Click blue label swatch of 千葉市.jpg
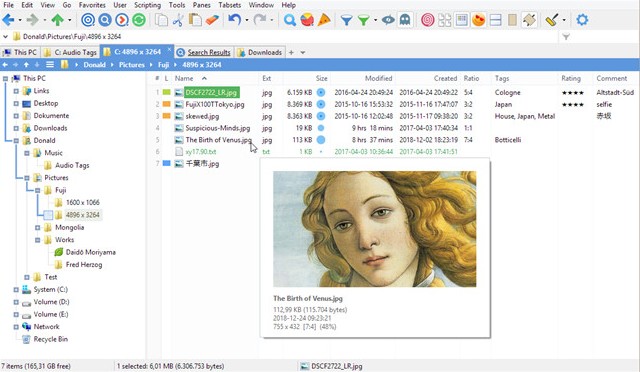Screen dimensions: 640x372 point(167,163)
